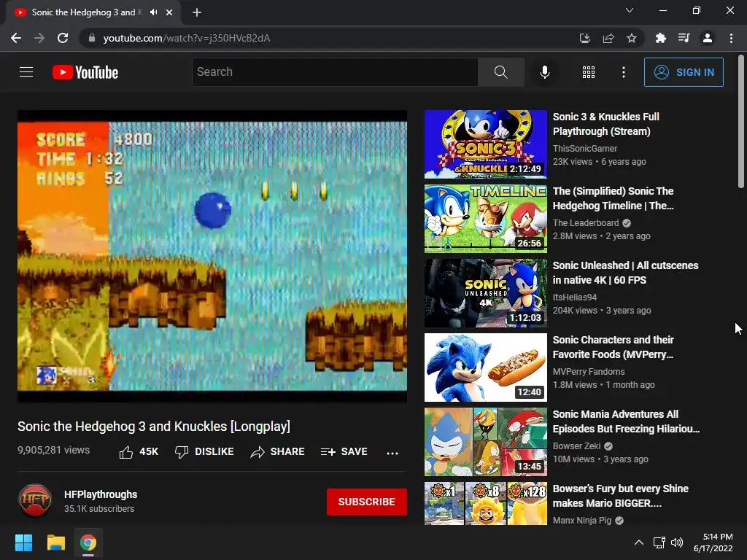Click the search magnifier button
The height and width of the screenshot is (560, 747).
(x=500, y=72)
